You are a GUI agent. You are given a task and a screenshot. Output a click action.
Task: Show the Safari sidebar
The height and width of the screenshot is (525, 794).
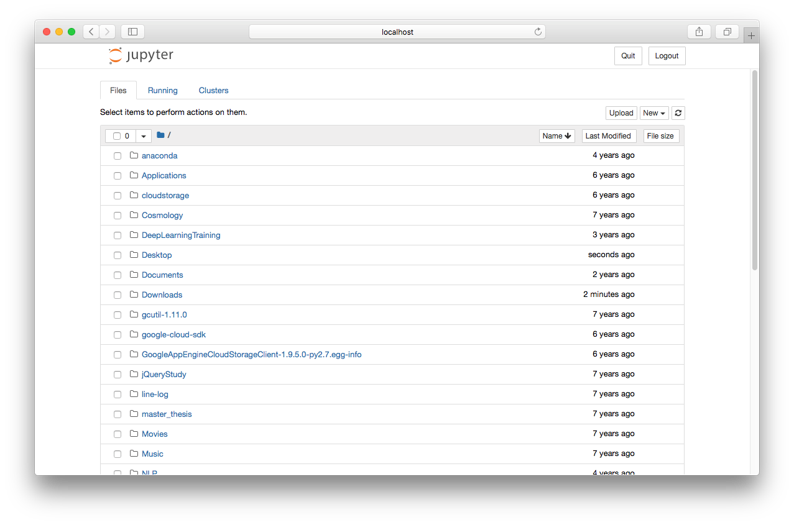(133, 32)
